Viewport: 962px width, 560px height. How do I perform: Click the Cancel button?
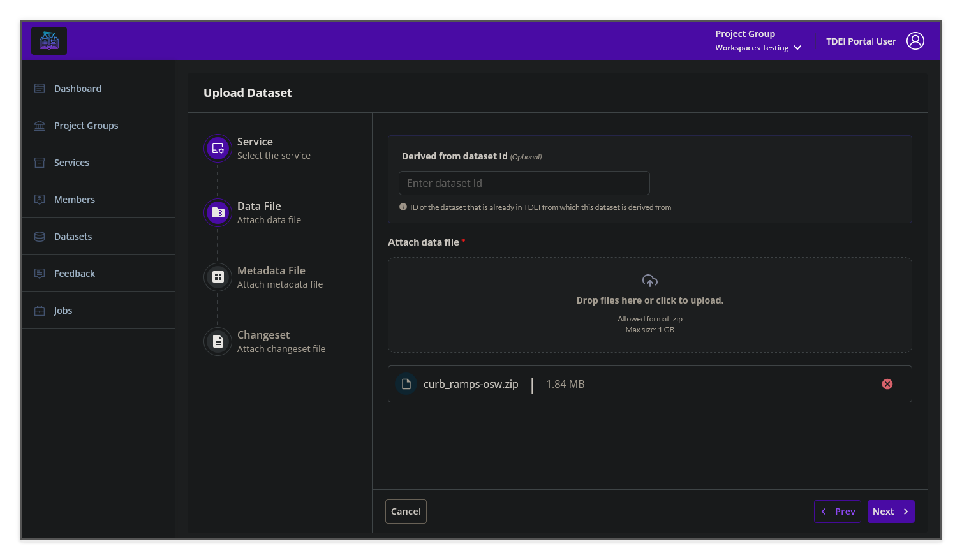point(406,511)
